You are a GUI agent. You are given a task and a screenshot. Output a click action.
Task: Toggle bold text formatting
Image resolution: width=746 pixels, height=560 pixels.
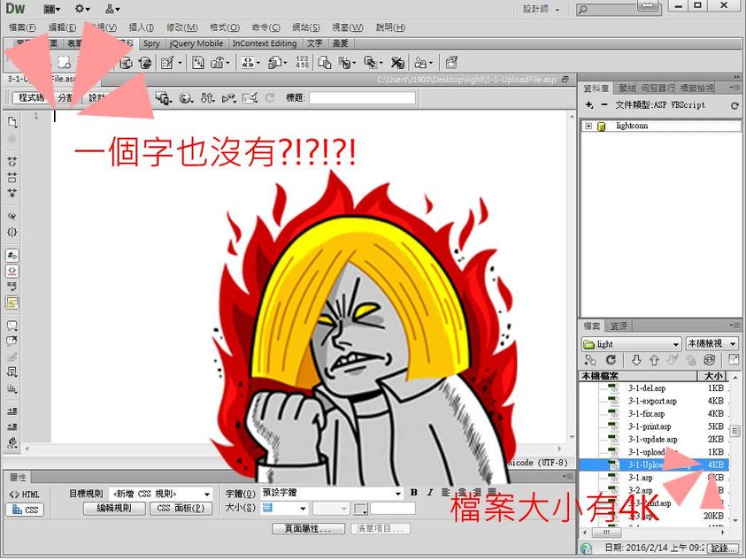point(414,493)
